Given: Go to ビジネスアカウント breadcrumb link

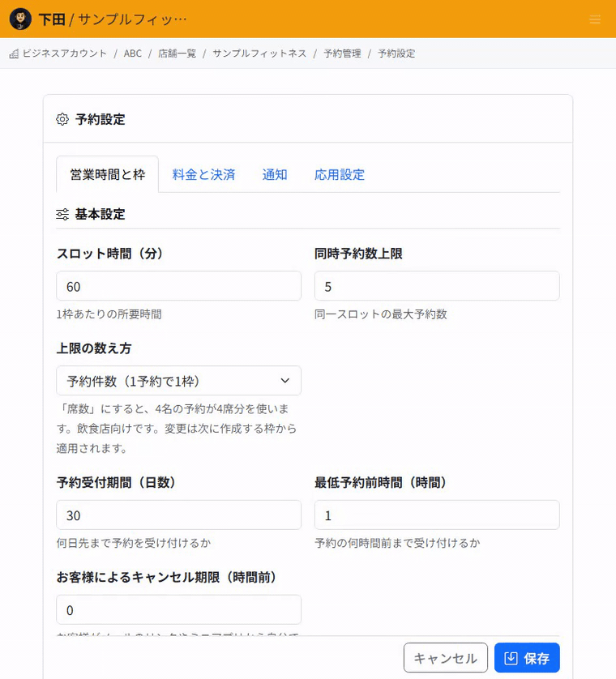Looking at the screenshot, I should [x=65, y=53].
